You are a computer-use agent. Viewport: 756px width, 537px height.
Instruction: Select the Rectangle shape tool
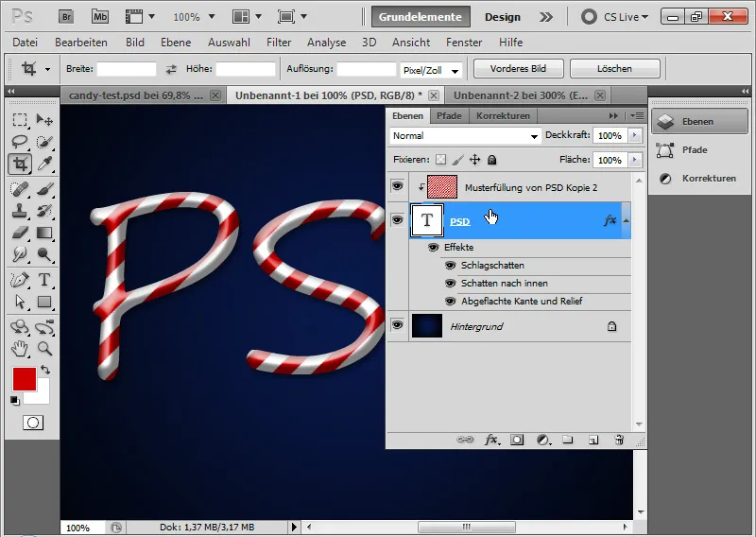click(x=44, y=302)
